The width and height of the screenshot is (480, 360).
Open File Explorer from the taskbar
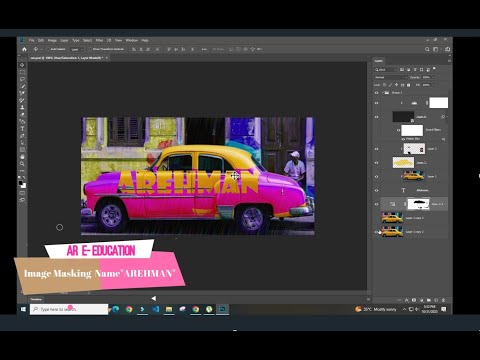click(169, 309)
